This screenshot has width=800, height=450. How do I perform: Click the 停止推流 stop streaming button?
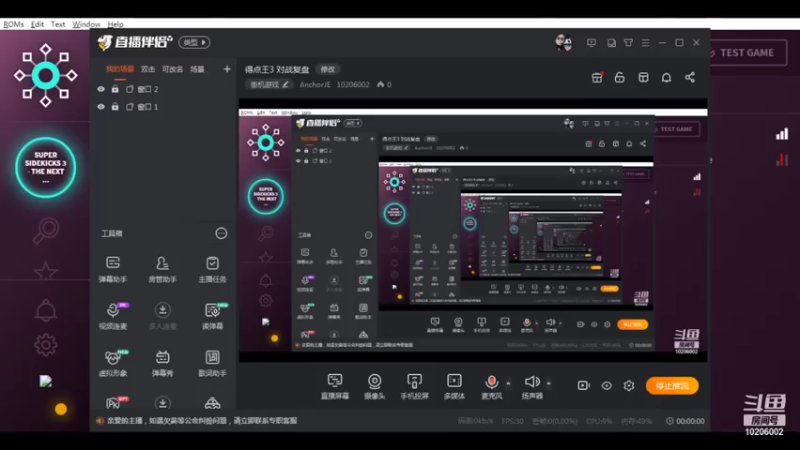click(672, 386)
